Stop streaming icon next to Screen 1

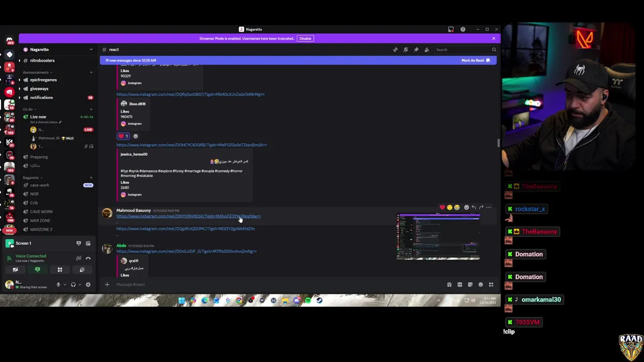(x=78, y=243)
